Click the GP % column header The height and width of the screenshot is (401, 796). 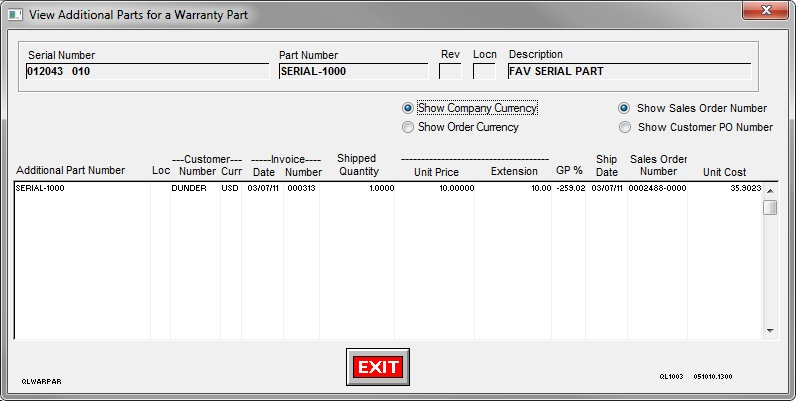569,171
